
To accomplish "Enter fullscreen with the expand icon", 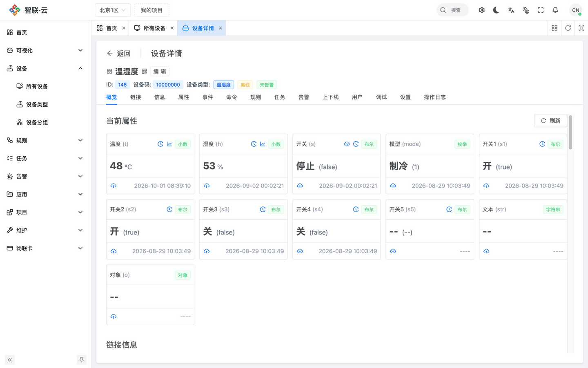I will pos(541,10).
